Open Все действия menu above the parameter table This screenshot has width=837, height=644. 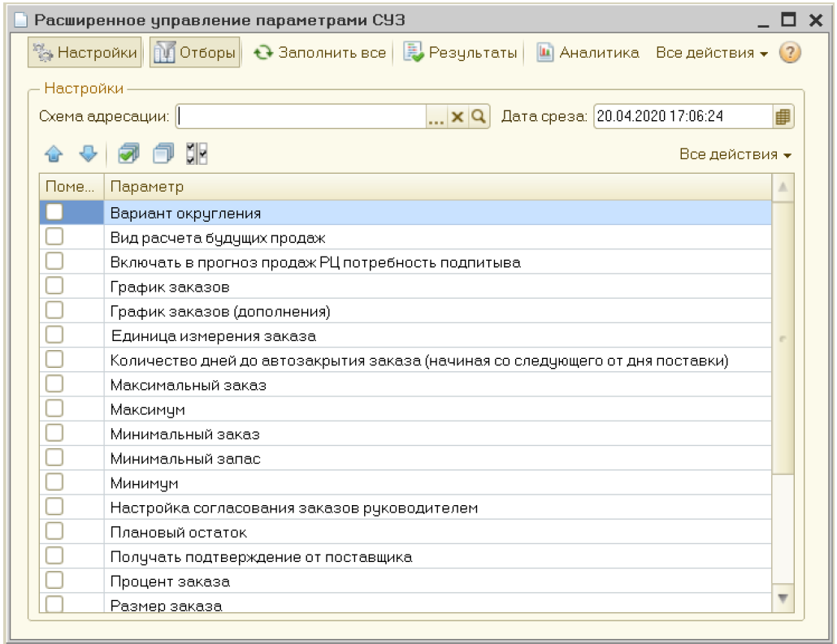735,154
